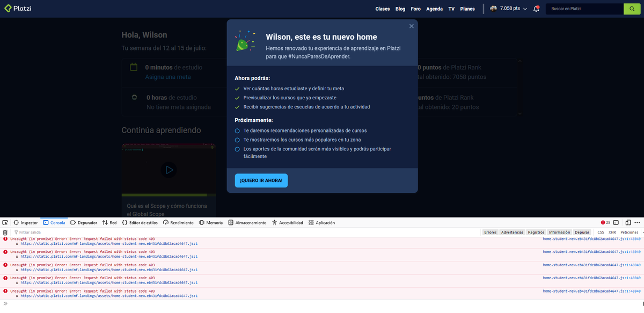Switch to the Red tab

(x=109, y=222)
